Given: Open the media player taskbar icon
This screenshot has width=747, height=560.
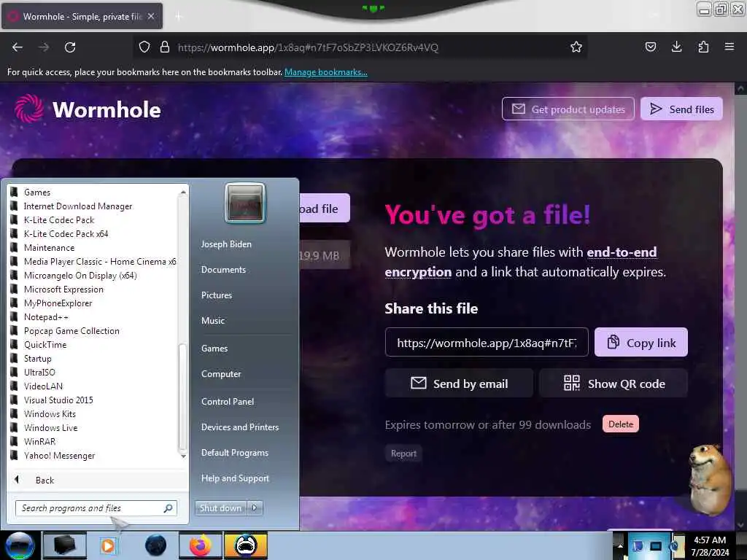Looking at the screenshot, I should click(108, 545).
